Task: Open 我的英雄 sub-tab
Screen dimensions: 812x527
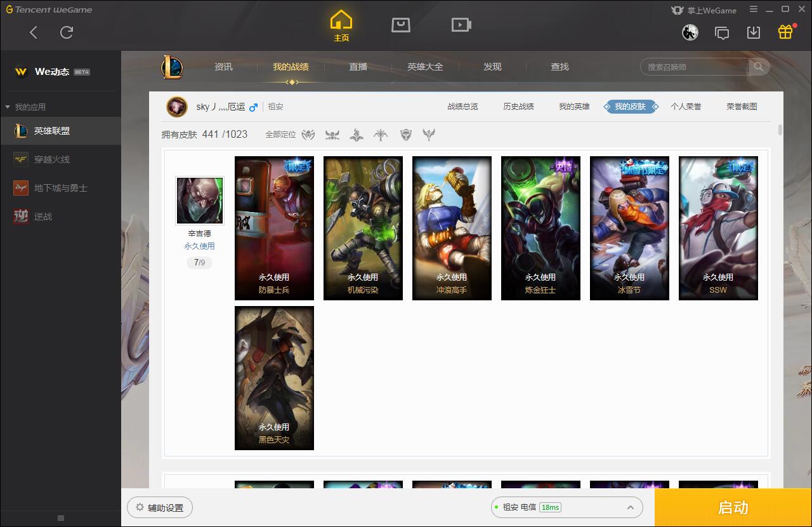Action: point(574,107)
